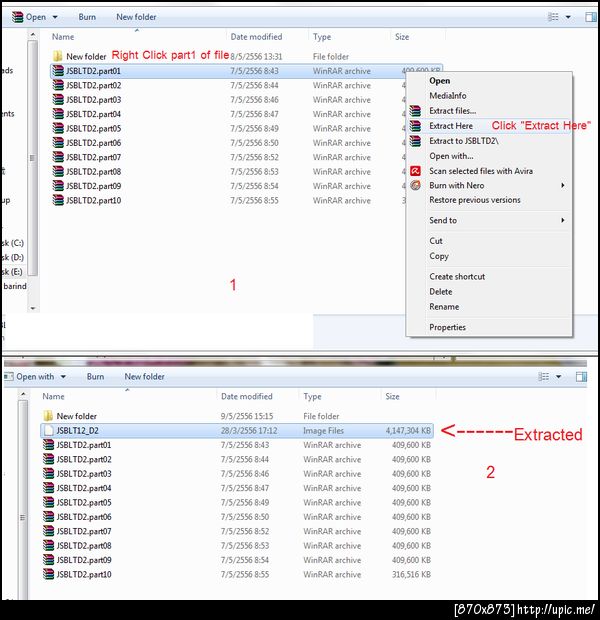This screenshot has width=600, height=620.
Task: Select Open in the context menu
Action: [x=439, y=81]
